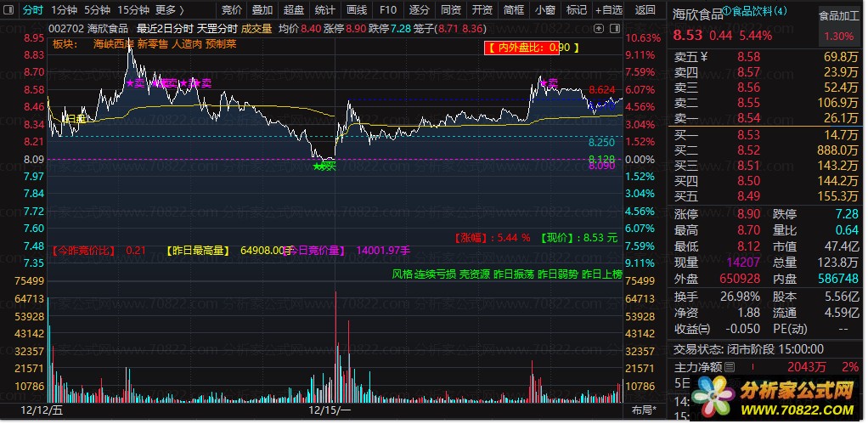
Task: Open the 统计 statistics tool
Action: point(325,10)
